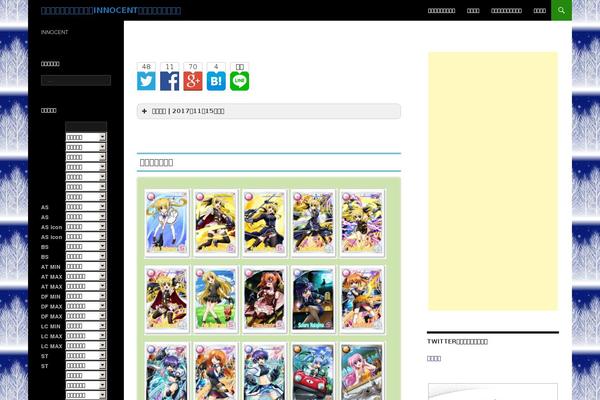Click the TWITTER heading in right sidebar
The width and height of the screenshot is (600, 400).
(x=457, y=341)
